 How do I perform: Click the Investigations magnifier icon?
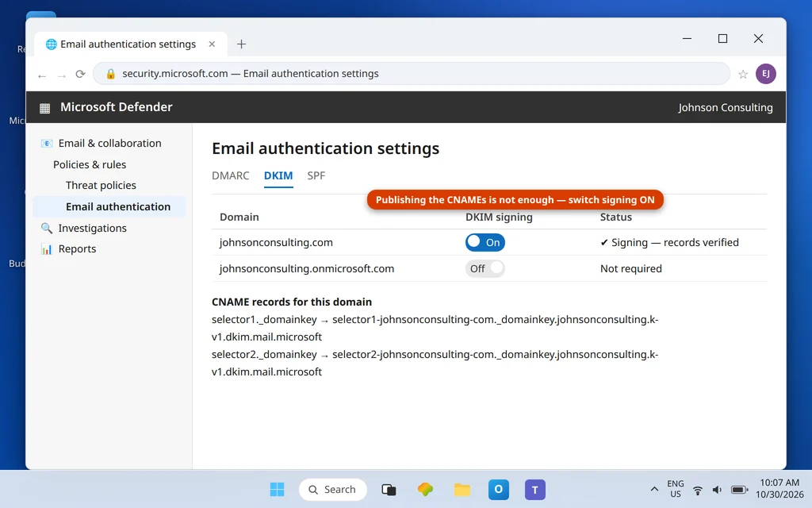tap(47, 228)
